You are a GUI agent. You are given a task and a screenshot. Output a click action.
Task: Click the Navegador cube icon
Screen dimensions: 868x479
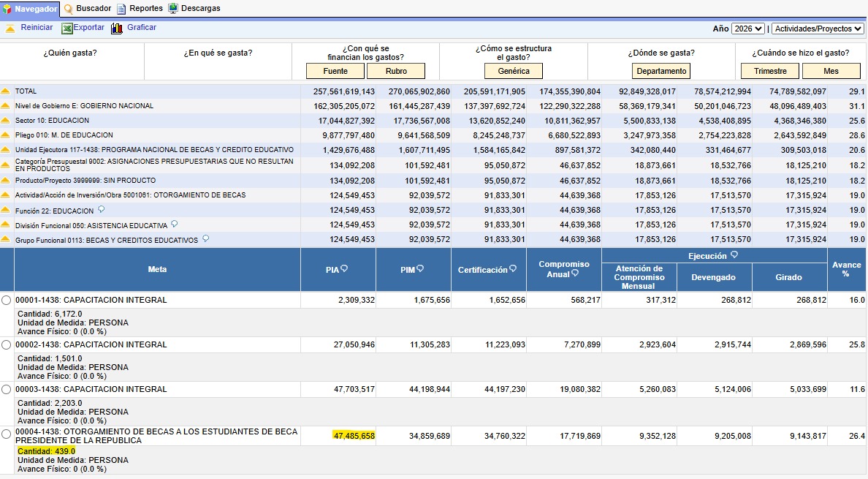7,10
